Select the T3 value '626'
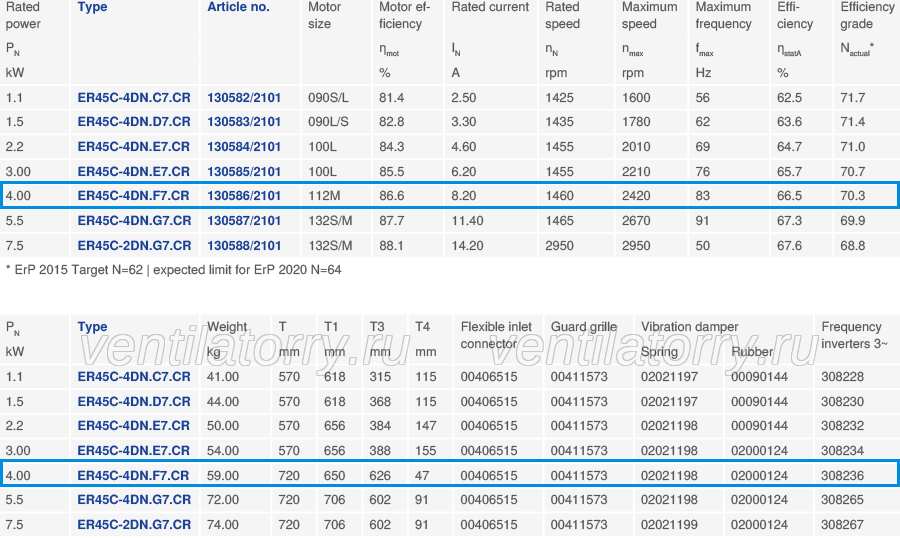 click(x=380, y=475)
